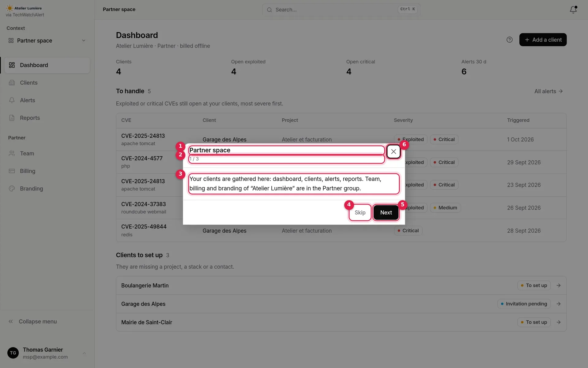Select Team under Partner section
This screenshot has height=368, width=588.
coord(47,153)
